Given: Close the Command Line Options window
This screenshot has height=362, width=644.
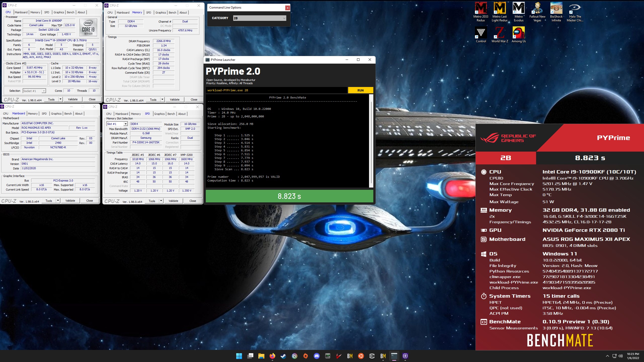Looking at the screenshot, I should click(x=287, y=8).
